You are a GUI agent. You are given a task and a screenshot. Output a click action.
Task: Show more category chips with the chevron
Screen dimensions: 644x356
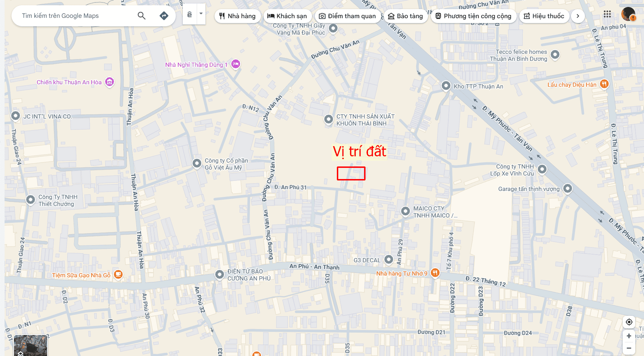click(578, 16)
